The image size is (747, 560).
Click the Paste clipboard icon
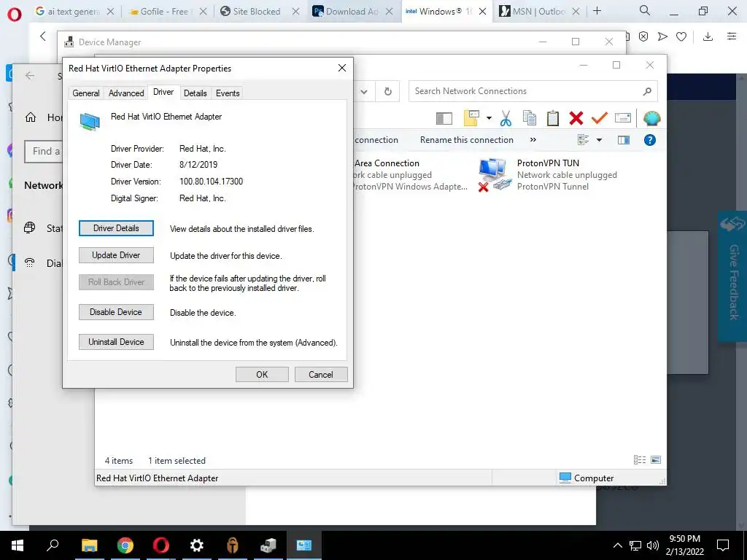[553, 118]
